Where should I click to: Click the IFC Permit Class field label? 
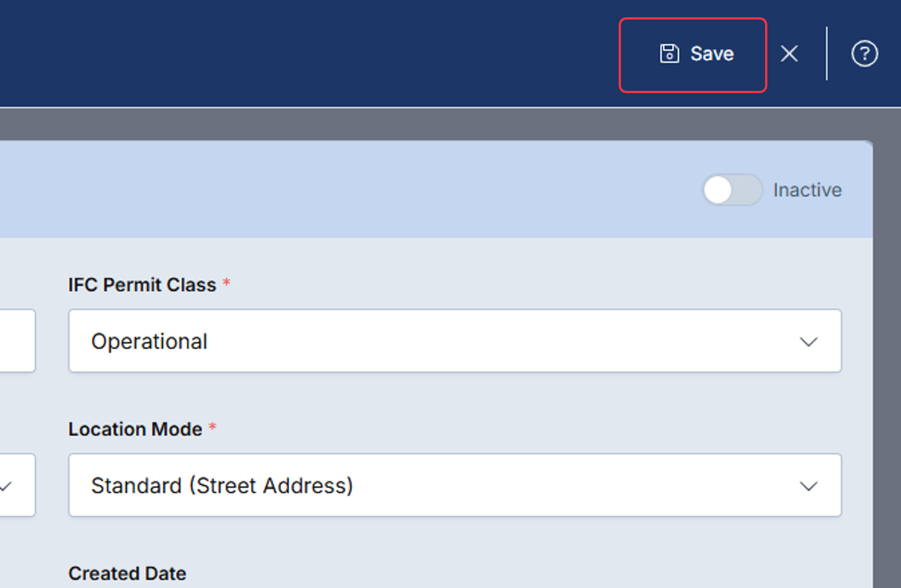pos(142,285)
